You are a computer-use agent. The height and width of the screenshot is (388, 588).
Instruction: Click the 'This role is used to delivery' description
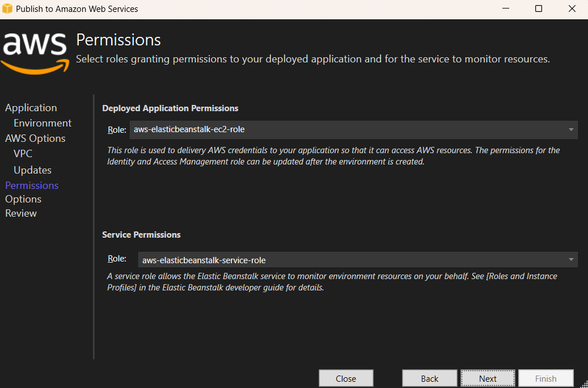[333, 156]
